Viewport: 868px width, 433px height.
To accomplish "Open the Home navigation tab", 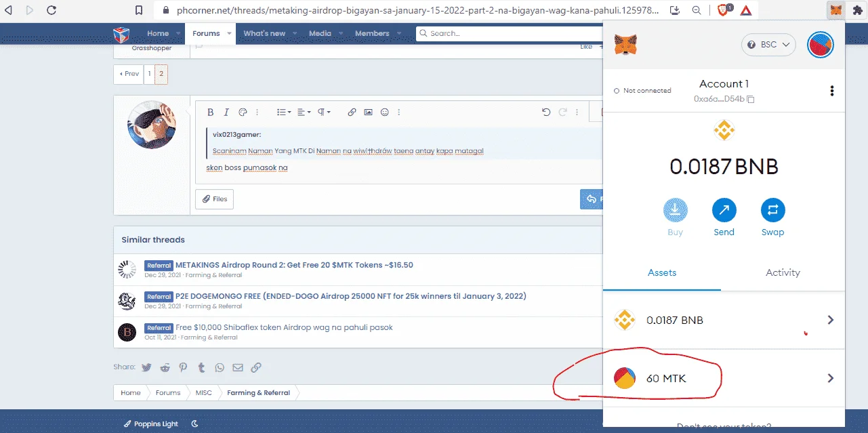I will click(158, 33).
